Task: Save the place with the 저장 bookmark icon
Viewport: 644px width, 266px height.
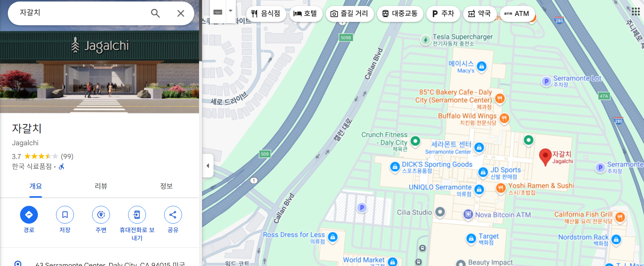Action: (x=65, y=215)
